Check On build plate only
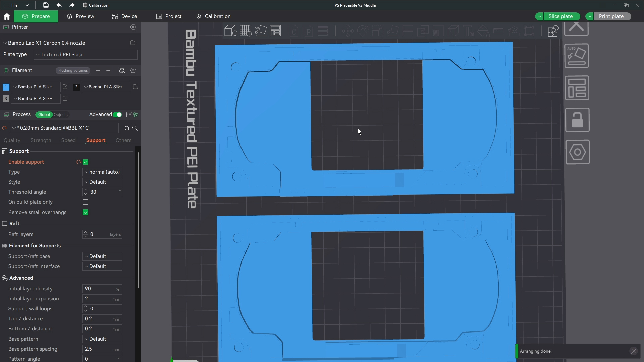 pyautogui.click(x=85, y=202)
